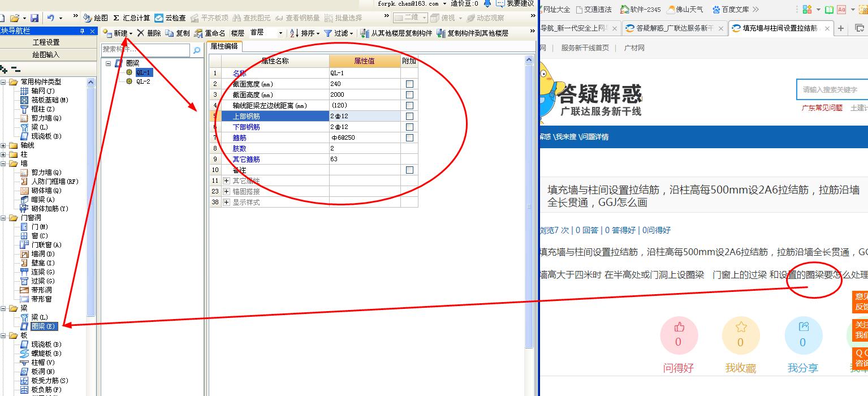The width and height of the screenshot is (868, 396).
Task: Click the 我要建议 feedback button
Action: [x=515, y=3]
